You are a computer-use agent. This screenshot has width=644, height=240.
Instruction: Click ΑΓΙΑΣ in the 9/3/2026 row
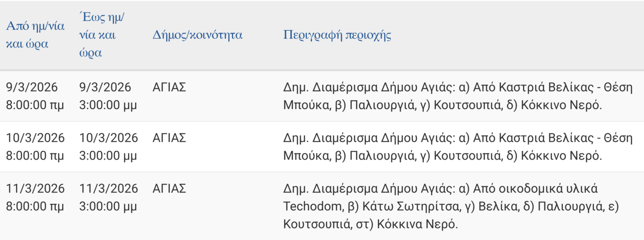click(x=169, y=87)
